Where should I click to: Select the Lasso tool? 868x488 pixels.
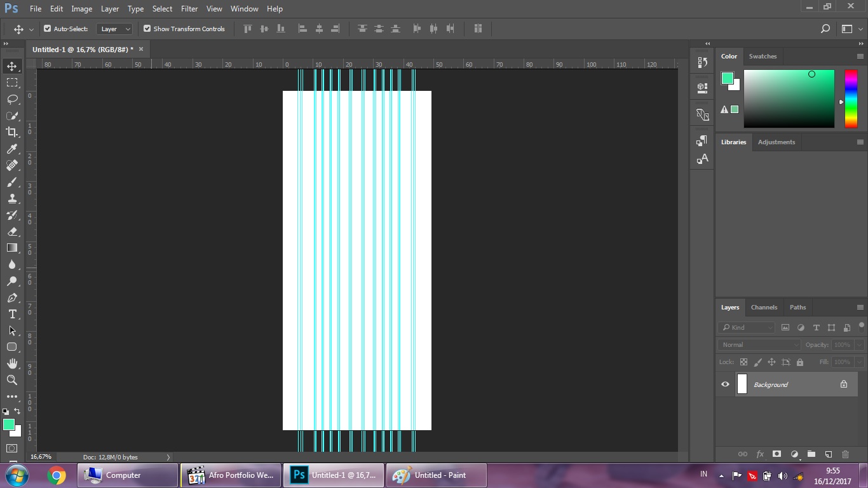click(13, 98)
